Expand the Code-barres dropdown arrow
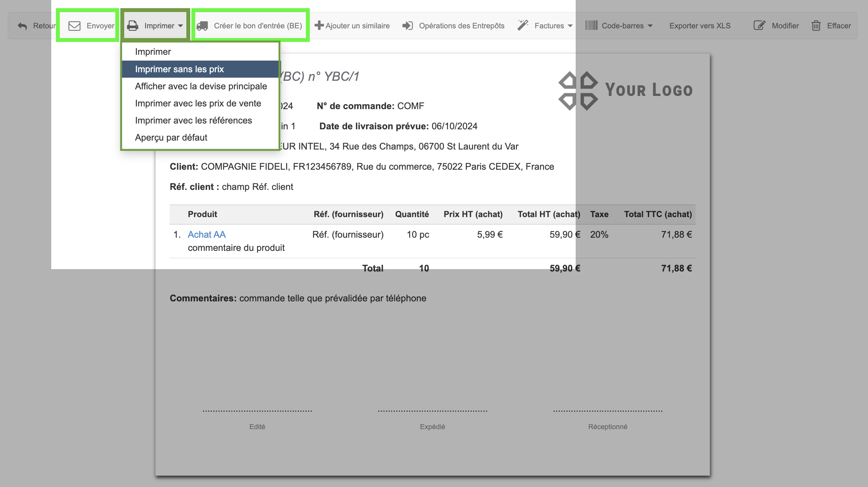 coord(651,26)
